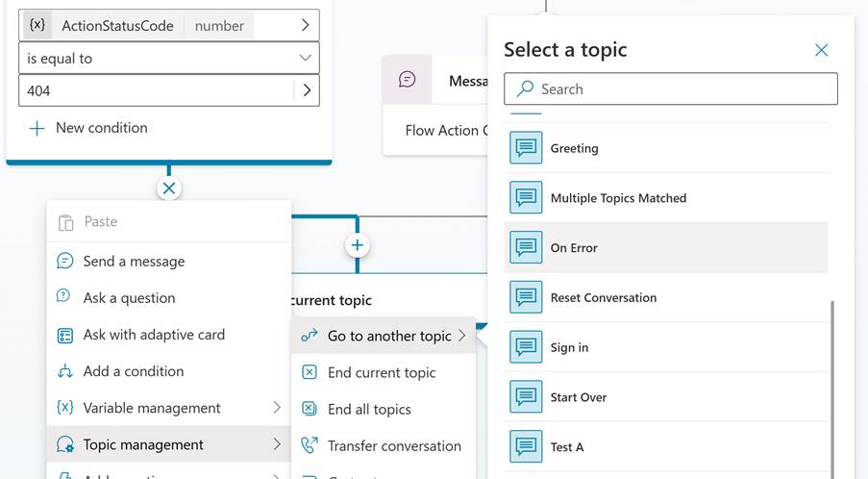
Task: Click the Greeting topic icon
Action: coord(526,148)
